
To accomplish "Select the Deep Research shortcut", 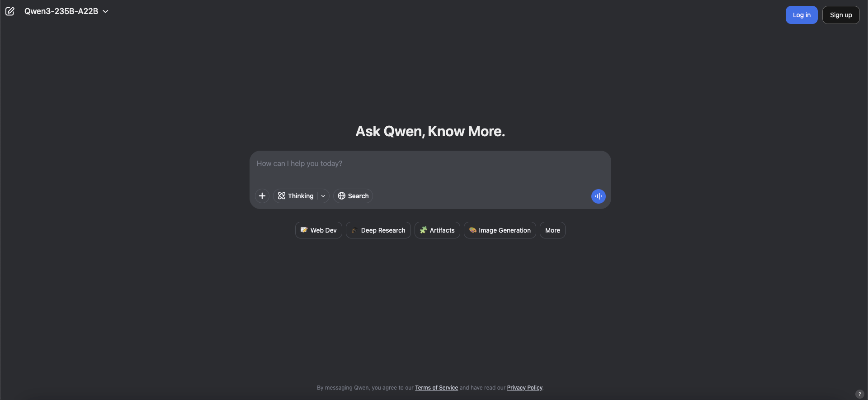I will click(x=378, y=230).
